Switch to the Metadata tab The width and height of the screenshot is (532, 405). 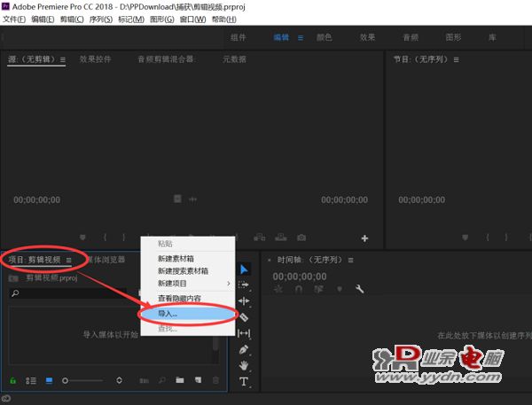click(x=234, y=59)
